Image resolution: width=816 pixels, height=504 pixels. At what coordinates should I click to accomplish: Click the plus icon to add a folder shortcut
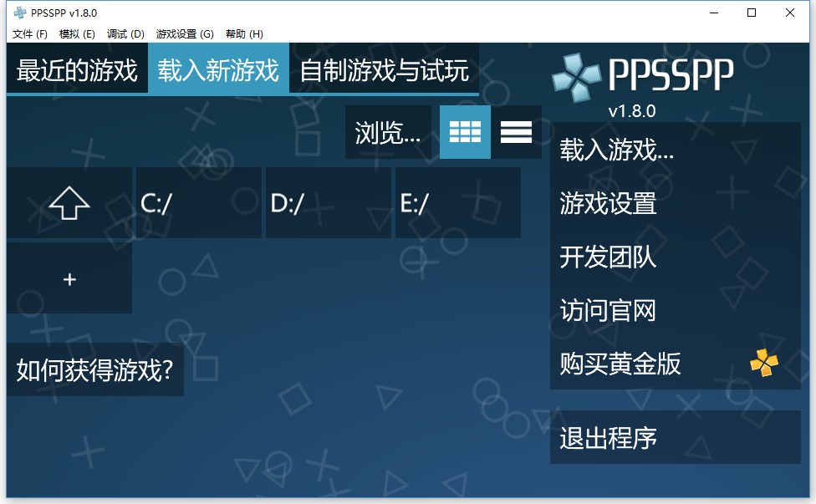pos(69,279)
